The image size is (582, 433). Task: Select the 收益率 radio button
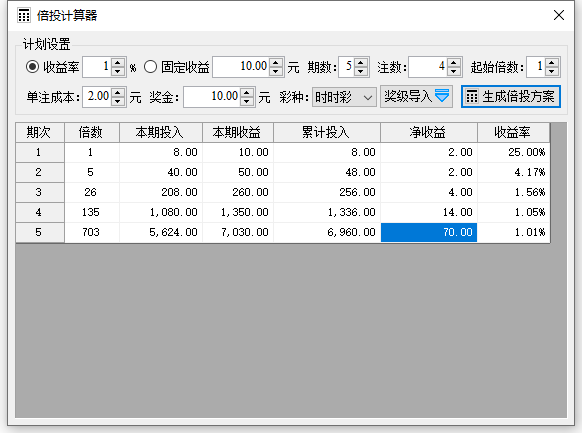coord(32,67)
